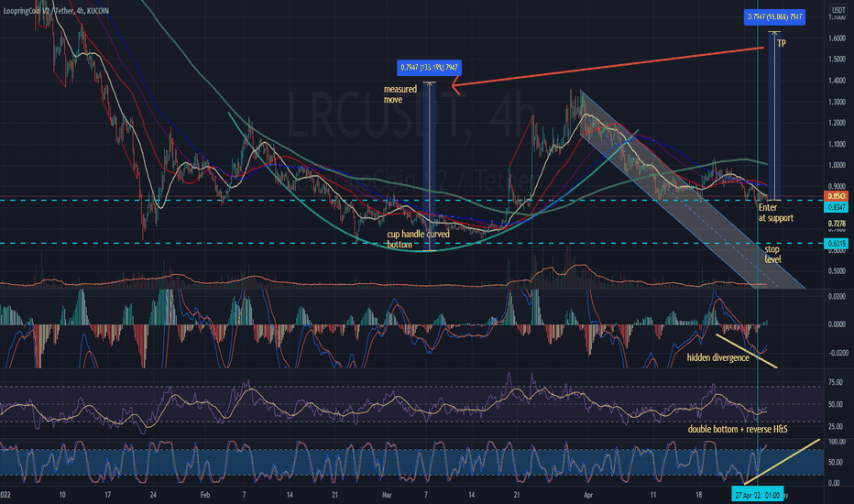Click the 0.5000 price axis value

(x=838, y=271)
